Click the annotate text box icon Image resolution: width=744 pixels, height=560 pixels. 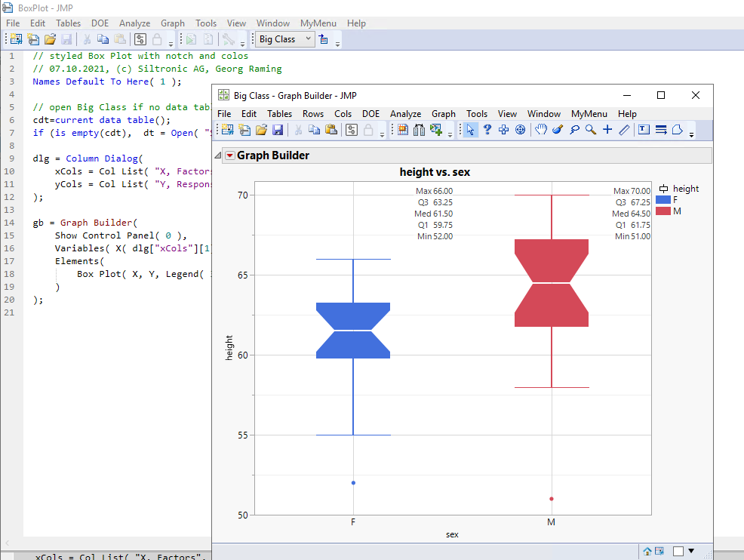click(643, 129)
